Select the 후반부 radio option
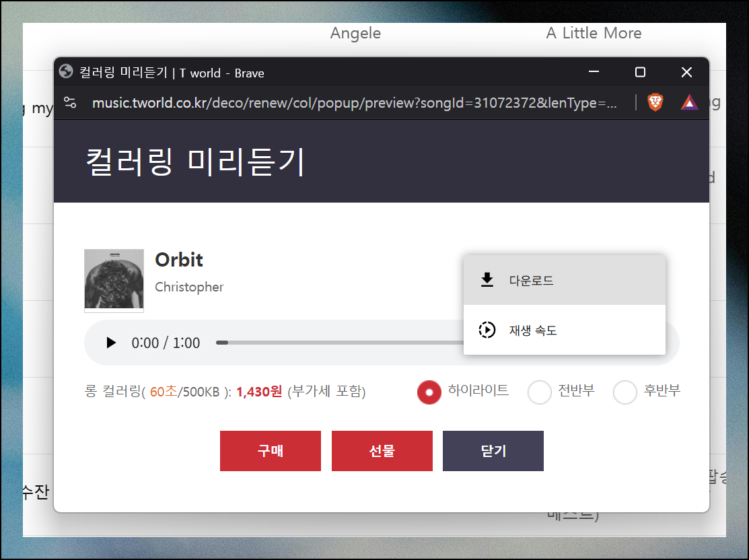Image resolution: width=749 pixels, height=560 pixels. 625,392
